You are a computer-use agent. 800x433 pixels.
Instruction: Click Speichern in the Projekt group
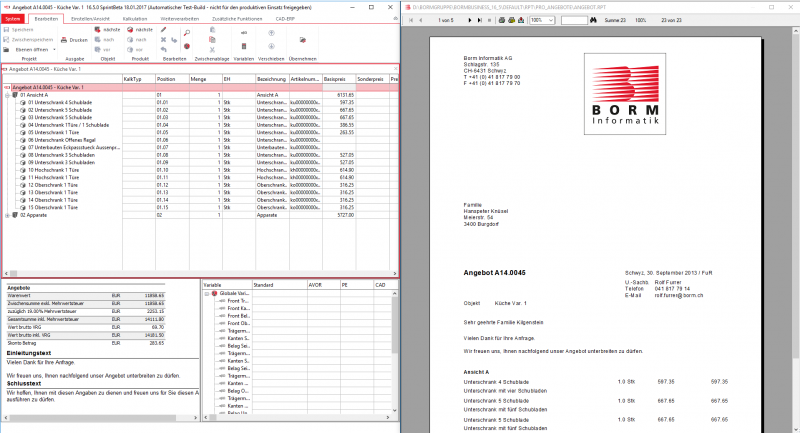[20, 30]
